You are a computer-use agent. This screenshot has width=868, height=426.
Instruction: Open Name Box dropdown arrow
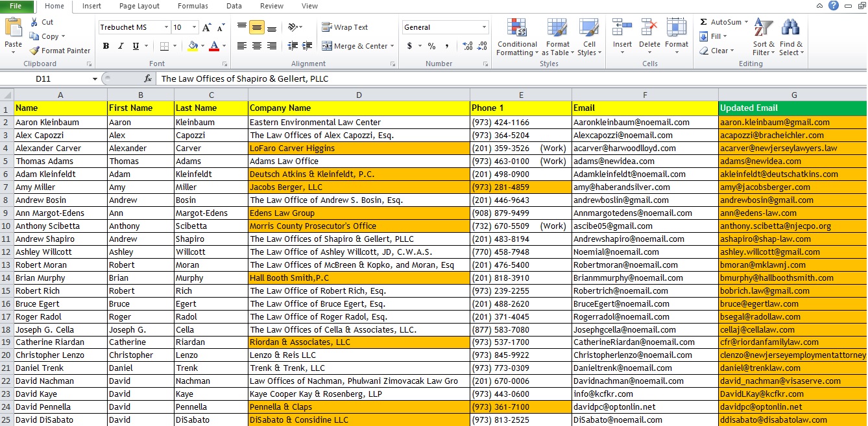pos(95,78)
